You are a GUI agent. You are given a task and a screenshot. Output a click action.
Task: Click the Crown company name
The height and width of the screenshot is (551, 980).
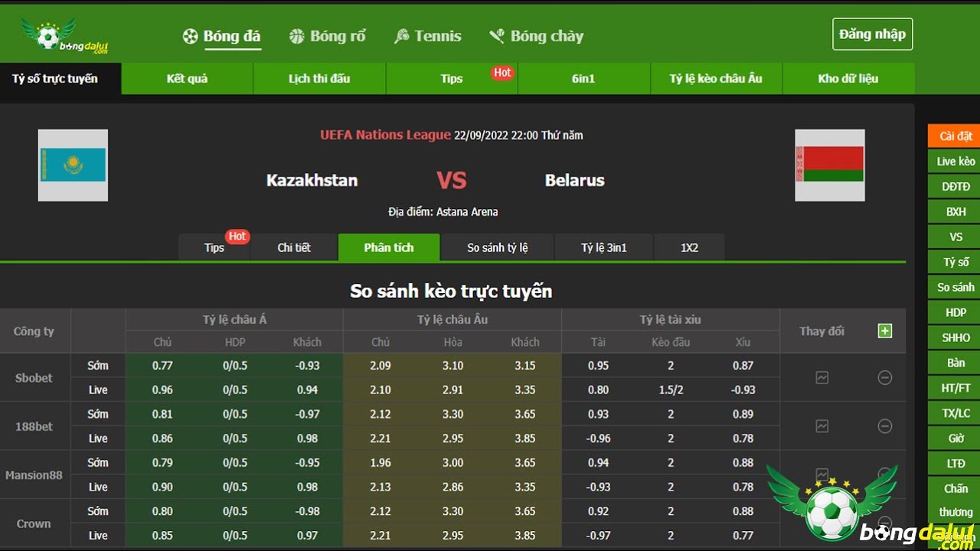[x=34, y=523]
